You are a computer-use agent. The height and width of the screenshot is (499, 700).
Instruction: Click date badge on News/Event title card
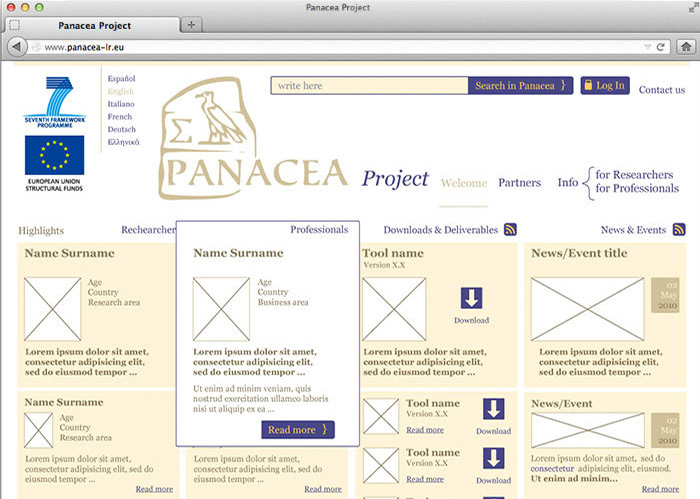[x=665, y=295]
